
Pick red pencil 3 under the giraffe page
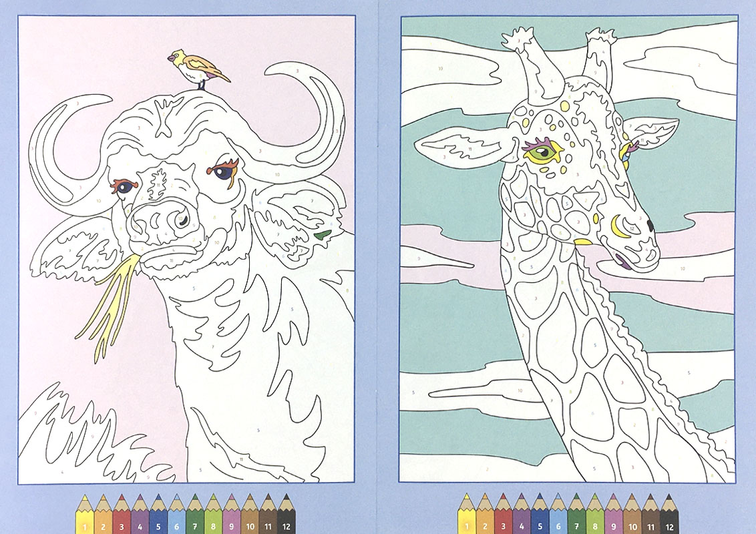503,514
